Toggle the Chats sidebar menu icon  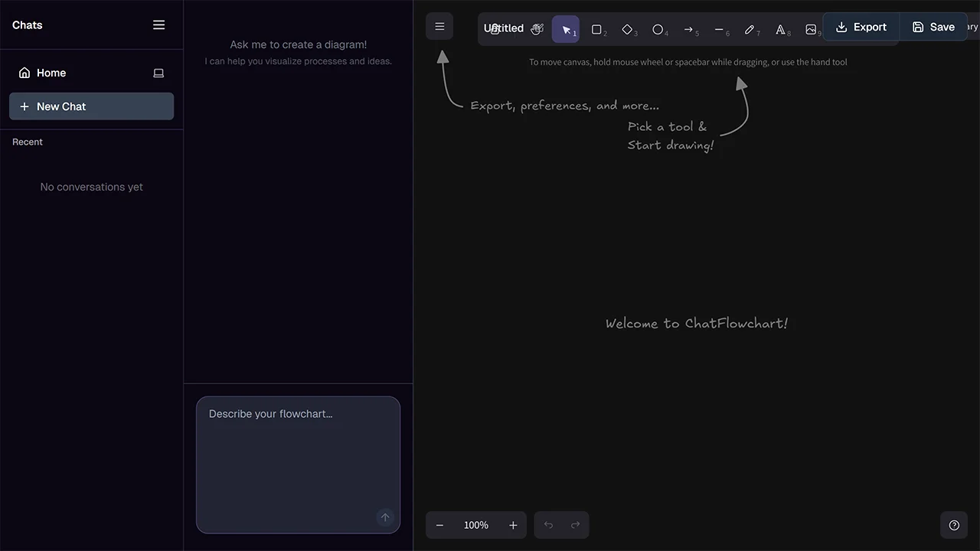pos(158,25)
